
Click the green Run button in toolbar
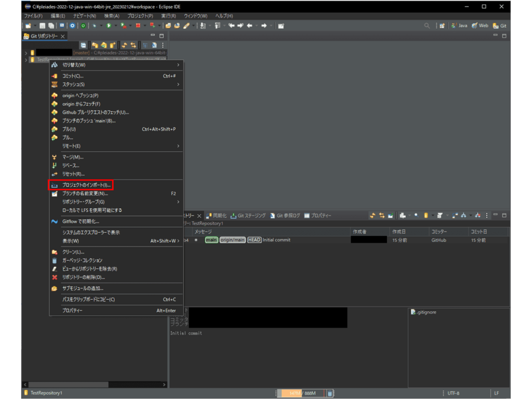point(109,26)
